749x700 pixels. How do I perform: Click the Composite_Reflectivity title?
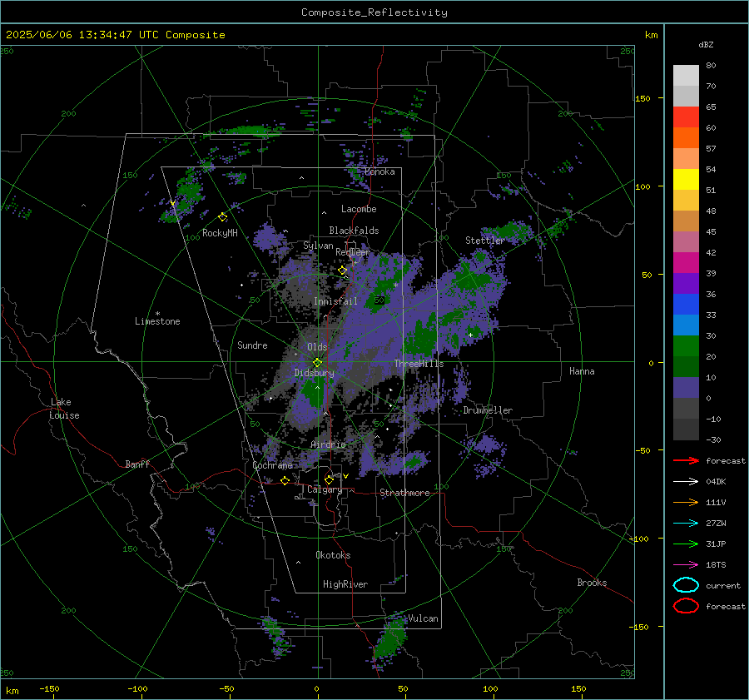click(374, 12)
